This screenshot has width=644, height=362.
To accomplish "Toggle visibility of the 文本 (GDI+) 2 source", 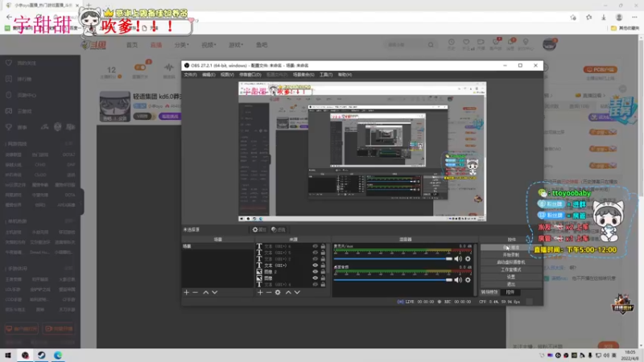I will [315, 259].
